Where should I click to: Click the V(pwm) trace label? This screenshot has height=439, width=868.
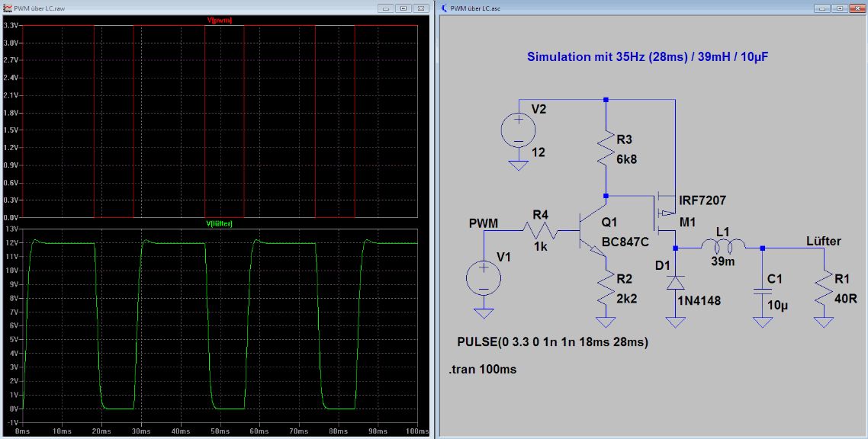(220, 20)
